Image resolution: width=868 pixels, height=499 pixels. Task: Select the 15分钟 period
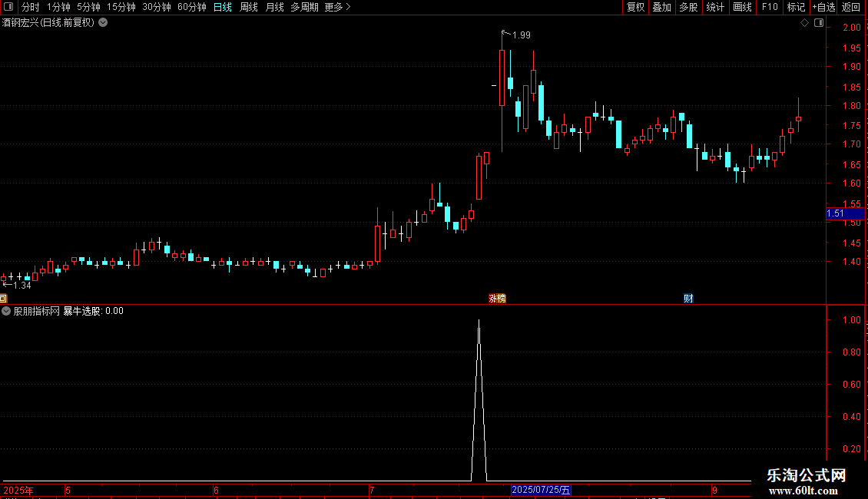pos(121,7)
